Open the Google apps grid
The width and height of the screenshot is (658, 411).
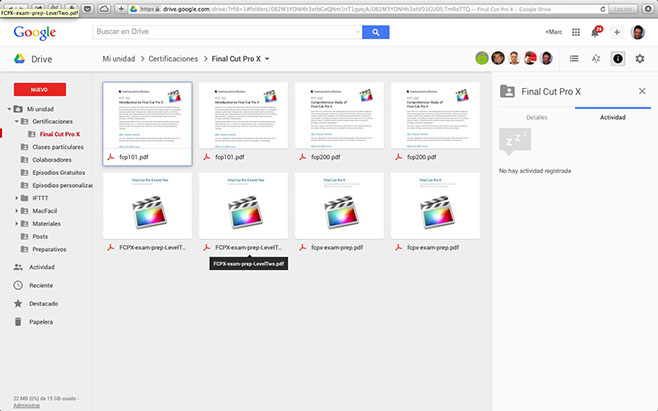(576, 32)
